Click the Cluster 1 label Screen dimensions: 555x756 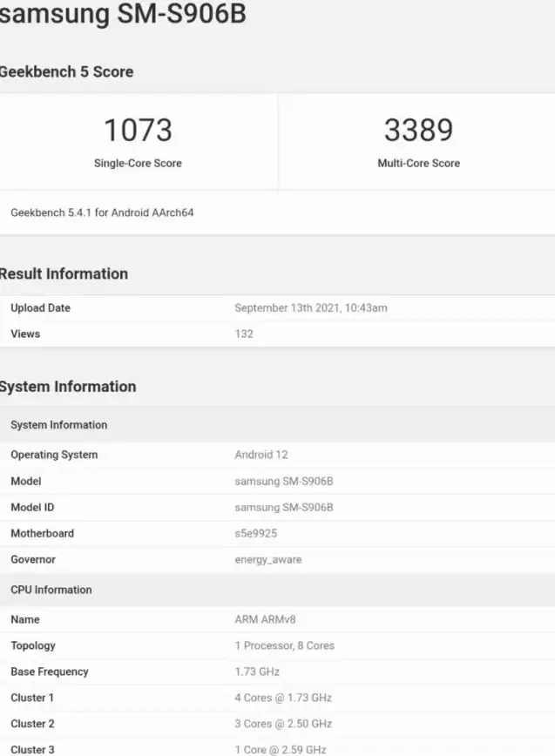coord(32,698)
